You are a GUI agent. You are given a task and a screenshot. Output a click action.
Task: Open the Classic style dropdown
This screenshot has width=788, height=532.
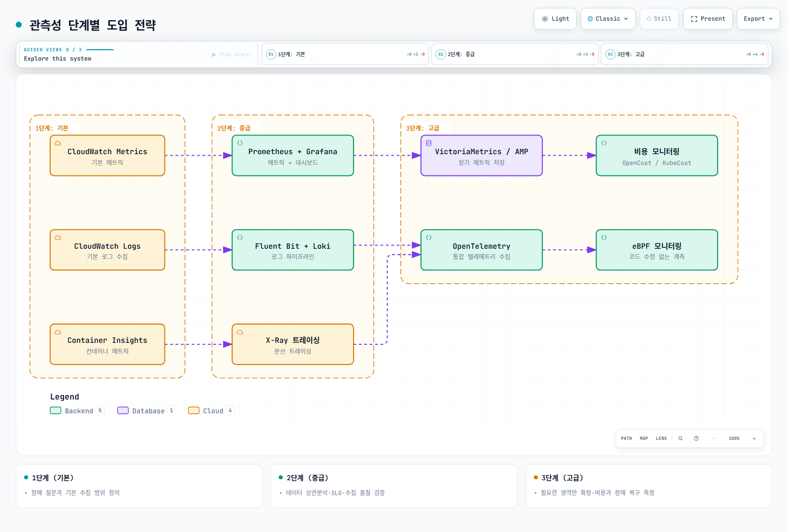tap(608, 19)
